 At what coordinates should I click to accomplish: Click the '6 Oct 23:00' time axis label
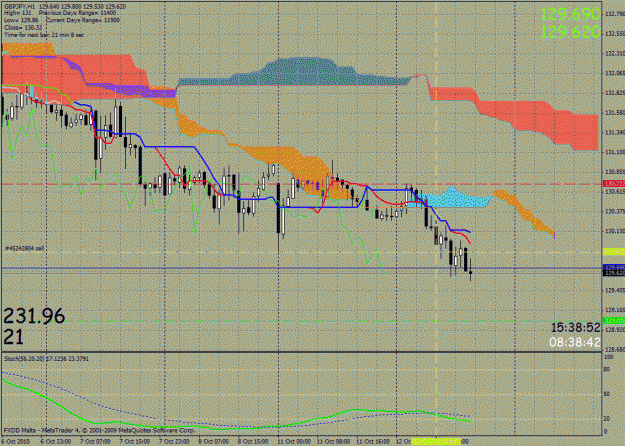(x=55, y=442)
